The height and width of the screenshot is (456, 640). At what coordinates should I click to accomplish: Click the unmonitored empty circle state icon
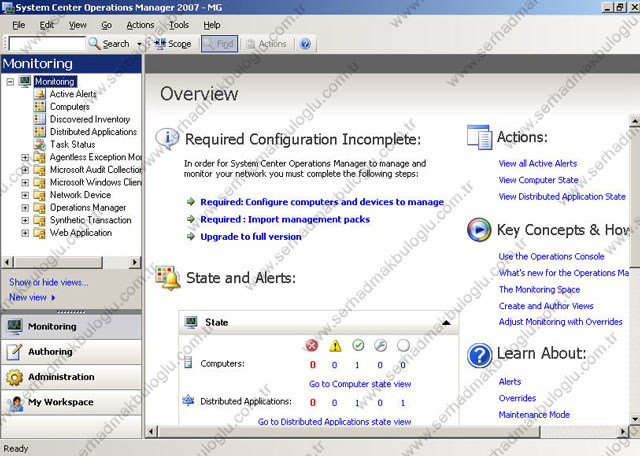403,345
